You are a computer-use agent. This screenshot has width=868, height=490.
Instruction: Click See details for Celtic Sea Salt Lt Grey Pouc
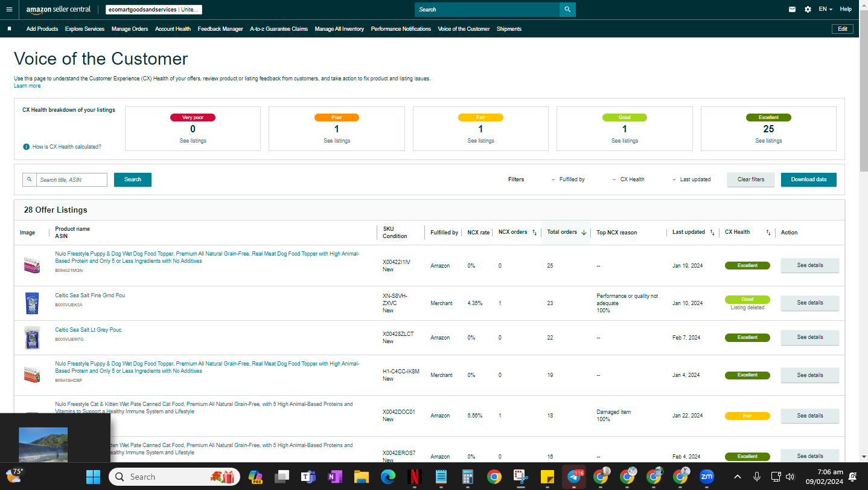point(810,337)
